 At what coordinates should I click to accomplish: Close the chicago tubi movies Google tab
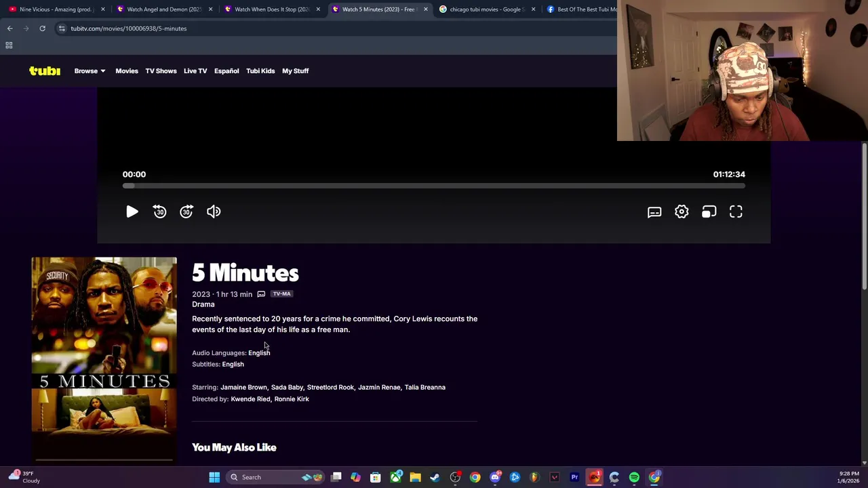click(533, 9)
